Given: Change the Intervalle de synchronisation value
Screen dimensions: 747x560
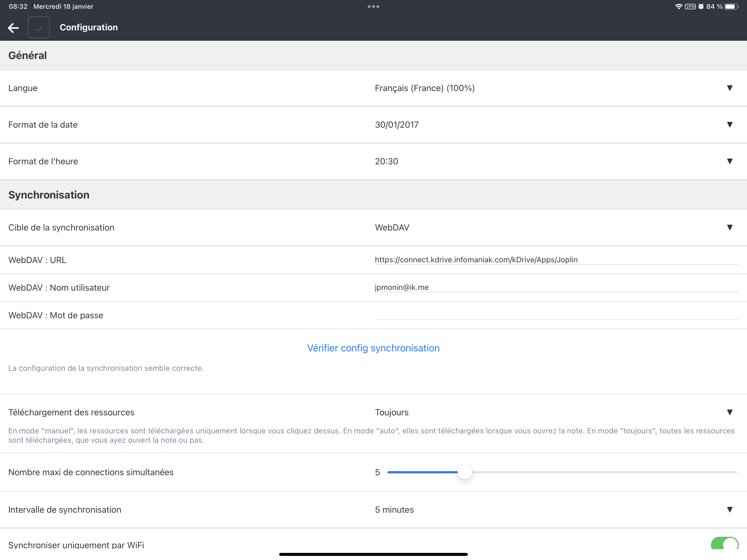Looking at the screenshot, I should coord(730,510).
